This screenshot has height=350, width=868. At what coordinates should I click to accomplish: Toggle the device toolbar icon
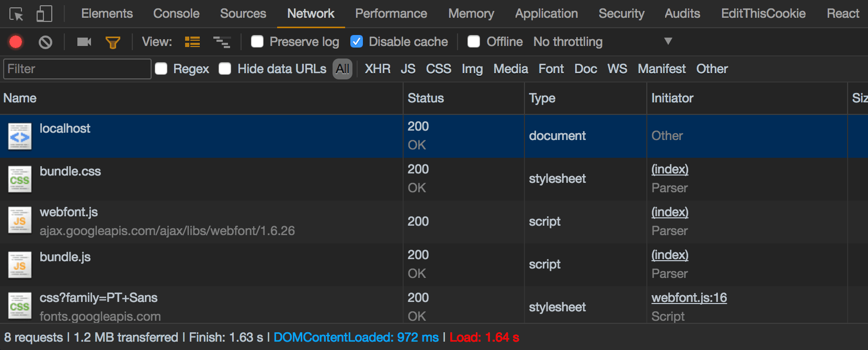44,14
